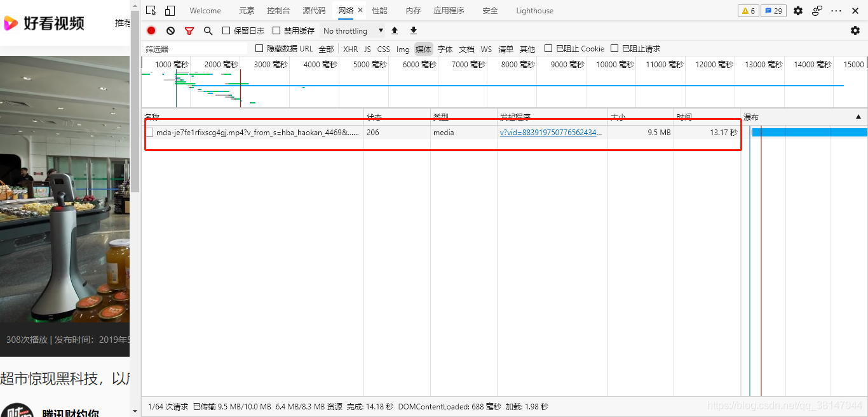
Task: Toggle the red filter funnel icon
Action: point(189,30)
